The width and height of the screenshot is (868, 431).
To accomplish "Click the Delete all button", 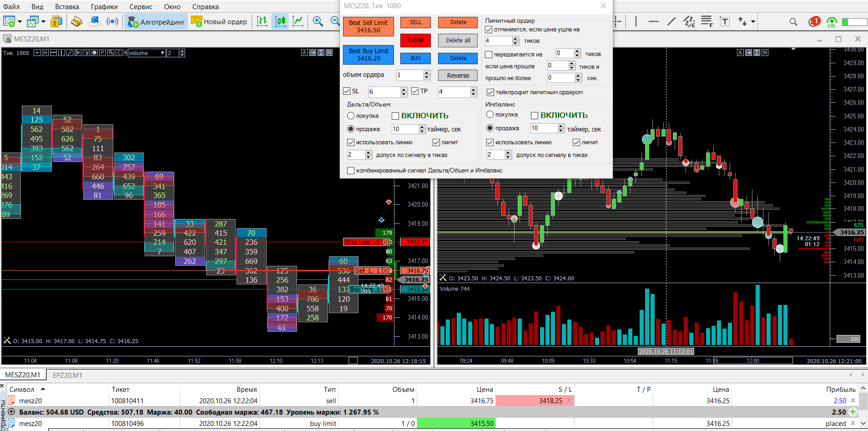I will (x=458, y=41).
